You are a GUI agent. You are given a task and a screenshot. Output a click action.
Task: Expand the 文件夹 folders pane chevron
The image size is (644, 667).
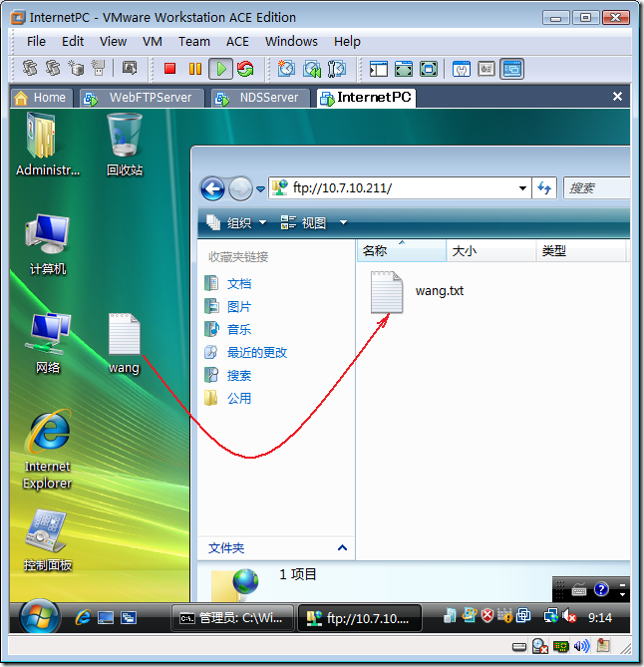[342, 548]
